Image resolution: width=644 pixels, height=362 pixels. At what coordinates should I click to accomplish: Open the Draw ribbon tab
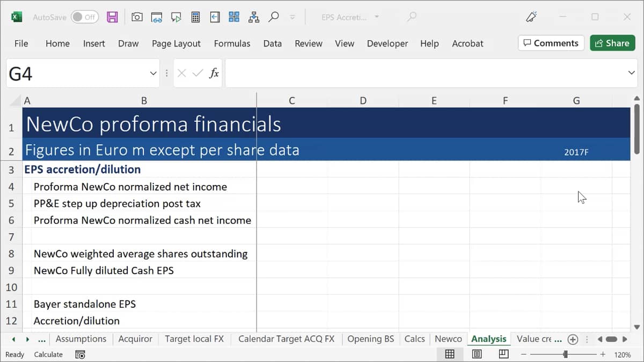tap(128, 43)
